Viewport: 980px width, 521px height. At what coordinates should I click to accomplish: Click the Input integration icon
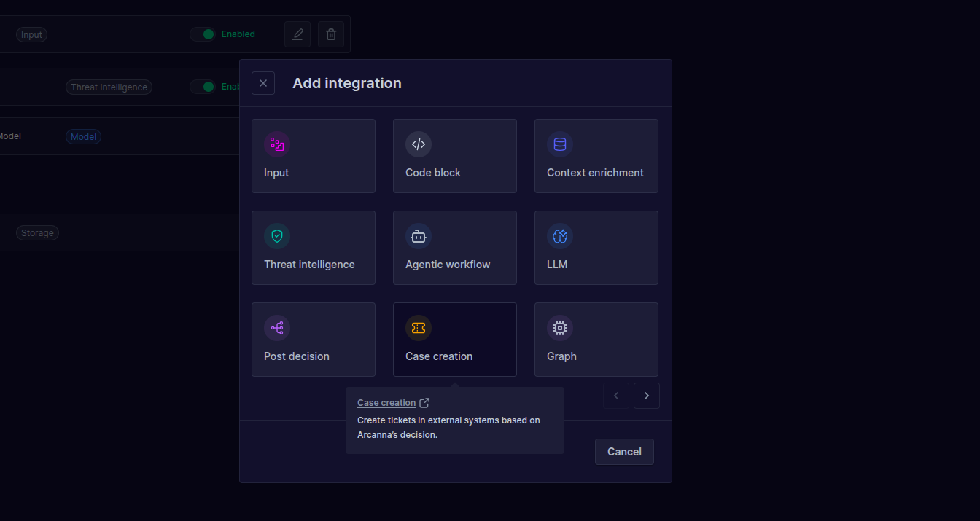point(277,144)
